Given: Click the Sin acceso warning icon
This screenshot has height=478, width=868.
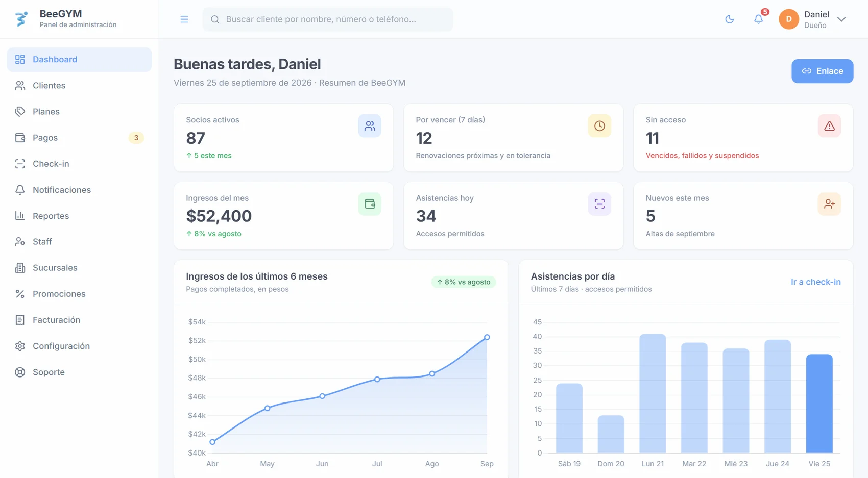Looking at the screenshot, I should pos(829,126).
